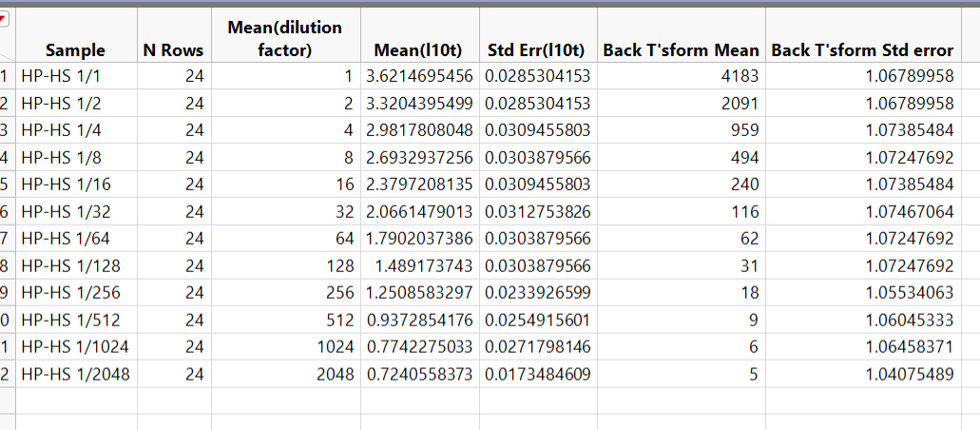Select the row header for HP-HS 1/1
Screen dimensions: 980x430
(x=7, y=75)
